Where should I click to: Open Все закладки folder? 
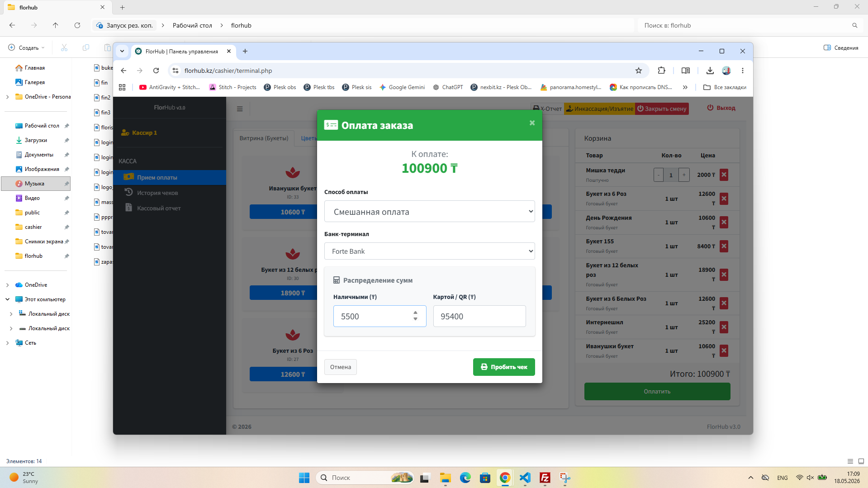[x=725, y=87]
